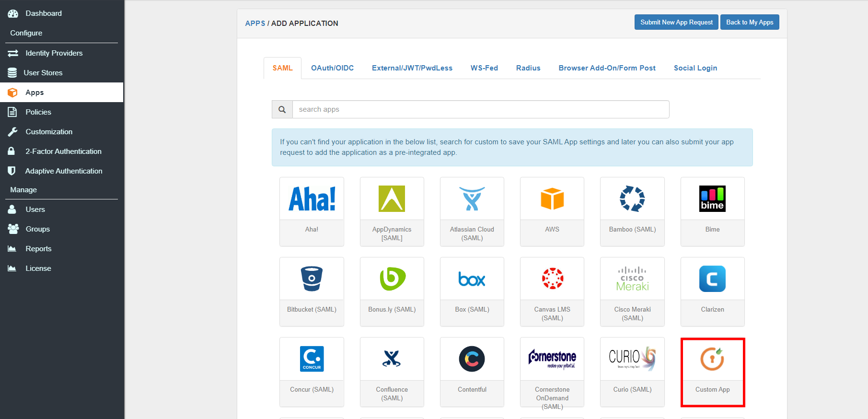
Task: Click the Dashboard palette icon
Action: pyautogui.click(x=13, y=13)
